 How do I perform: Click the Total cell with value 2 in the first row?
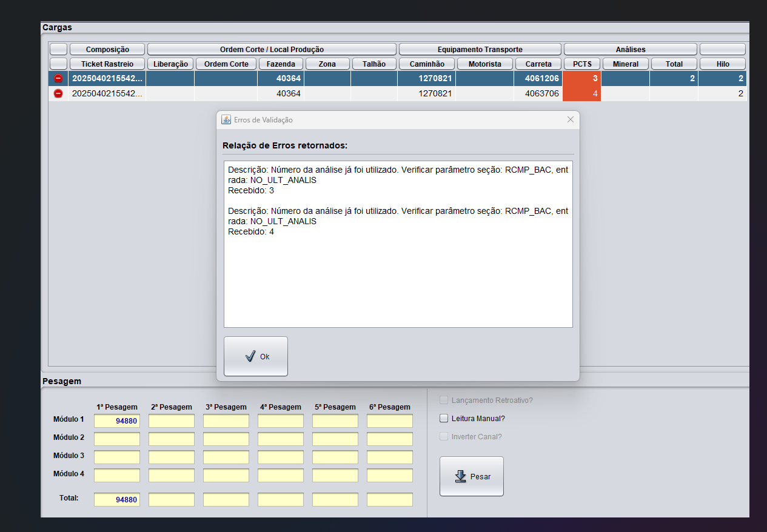tap(674, 78)
